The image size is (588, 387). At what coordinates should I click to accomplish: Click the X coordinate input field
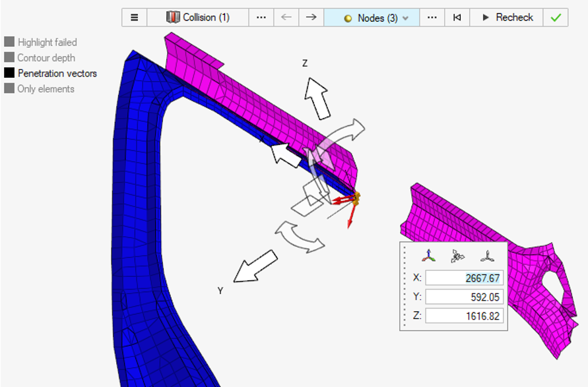(x=464, y=278)
